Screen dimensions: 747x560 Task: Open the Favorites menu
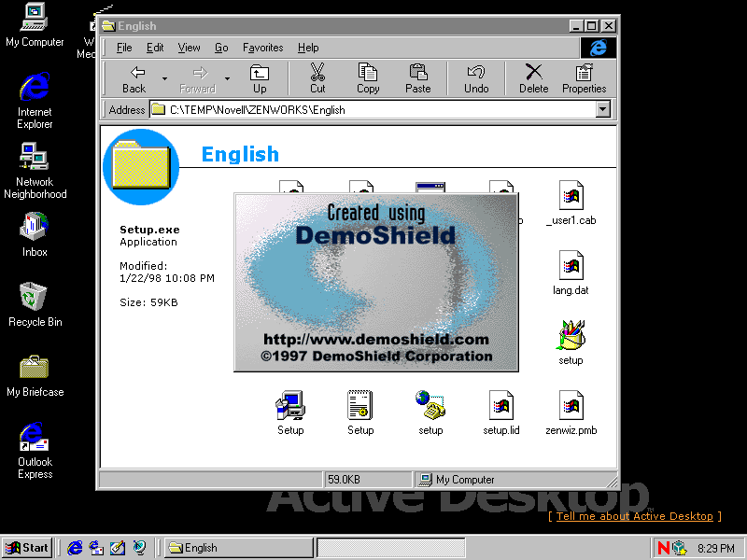[x=262, y=48]
